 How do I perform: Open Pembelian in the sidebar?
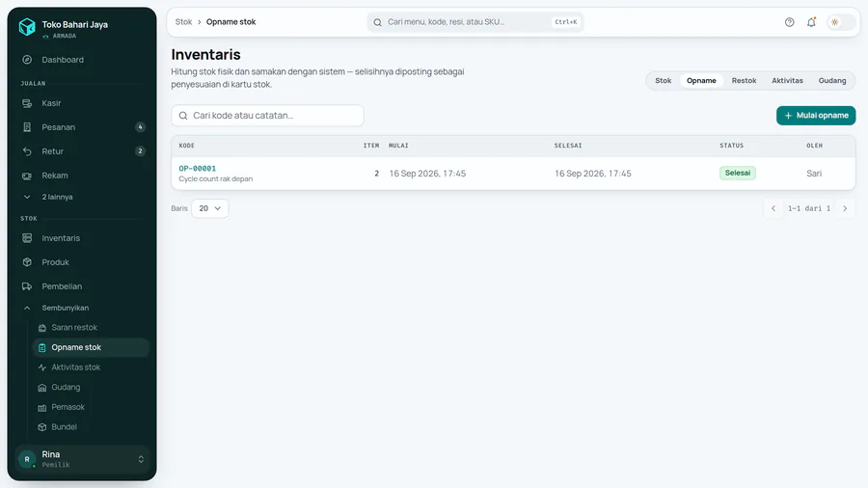pos(82,286)
